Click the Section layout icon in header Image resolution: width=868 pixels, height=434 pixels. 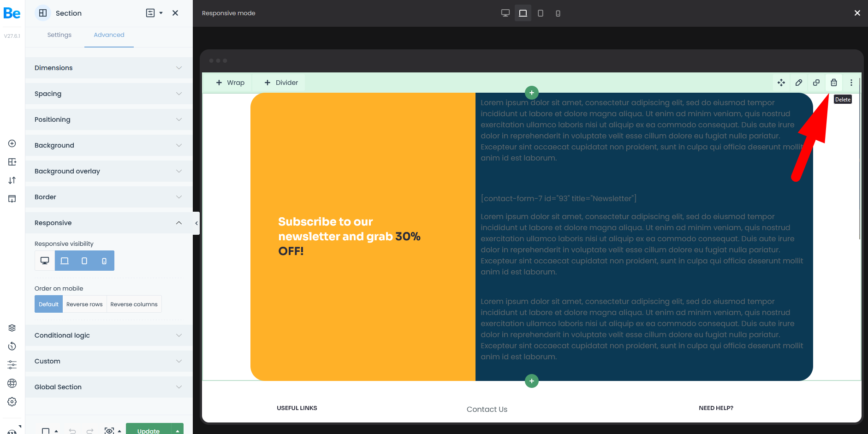point(43,13)
